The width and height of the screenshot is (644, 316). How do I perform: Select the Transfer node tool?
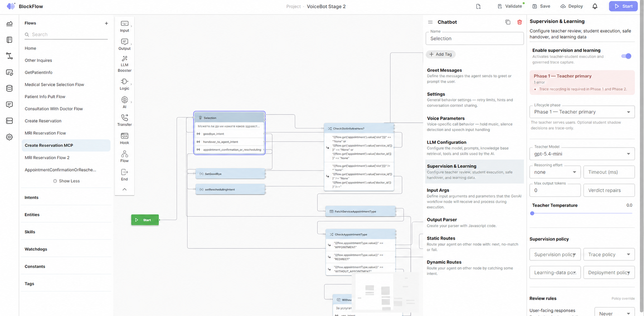pos(124,120)
